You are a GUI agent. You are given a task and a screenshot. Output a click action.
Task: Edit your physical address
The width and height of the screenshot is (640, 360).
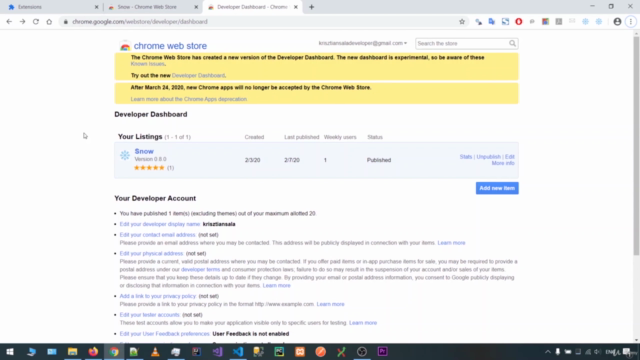(x=151, y=253)
